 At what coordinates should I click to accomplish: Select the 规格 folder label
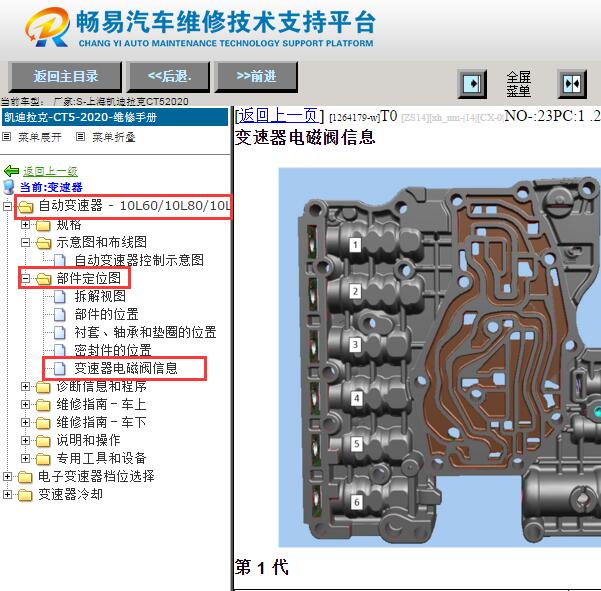[69, 225]
